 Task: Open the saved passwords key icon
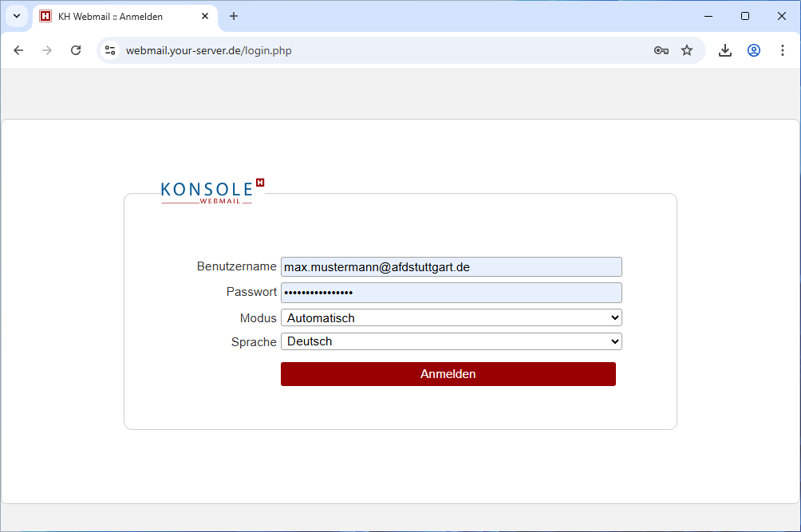point(661,50)
